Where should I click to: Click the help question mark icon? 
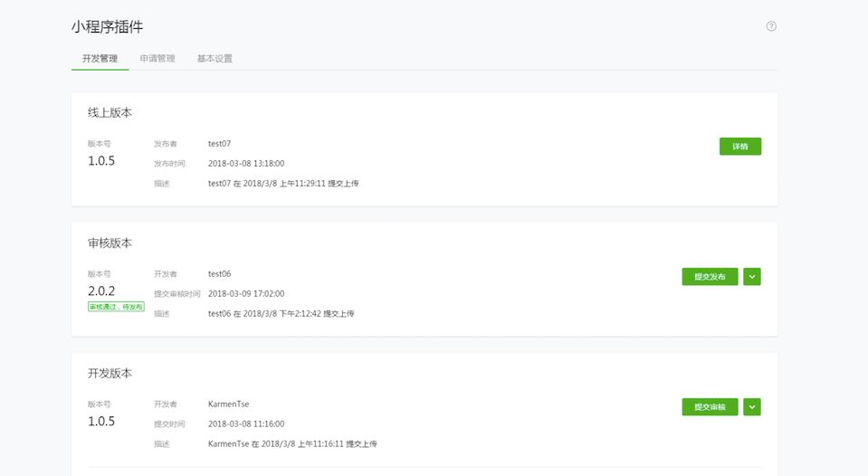click(771, 26)
